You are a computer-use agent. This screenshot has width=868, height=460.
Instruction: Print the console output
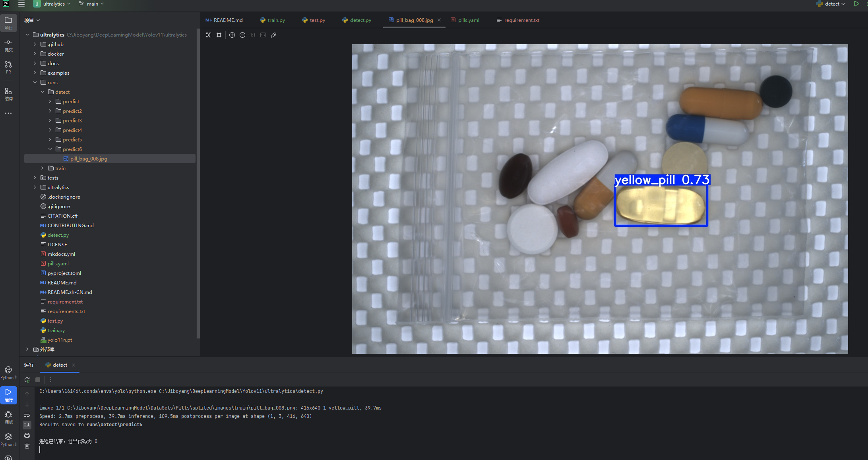(27, 435)
